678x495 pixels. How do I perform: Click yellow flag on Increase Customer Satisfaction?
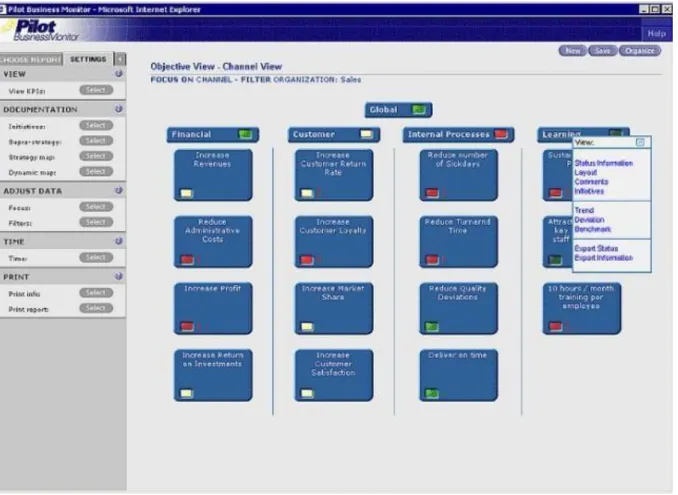[307, 393]
